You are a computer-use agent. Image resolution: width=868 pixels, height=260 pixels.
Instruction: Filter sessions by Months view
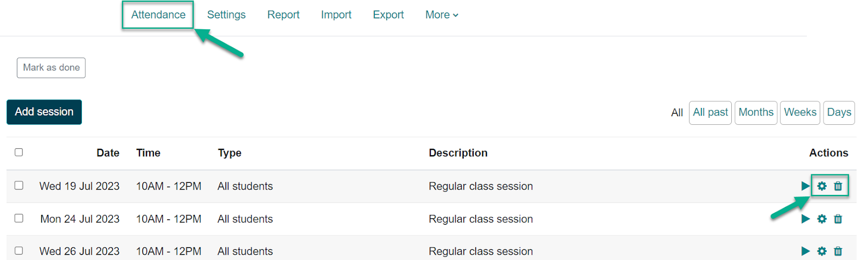coord(756,112)
